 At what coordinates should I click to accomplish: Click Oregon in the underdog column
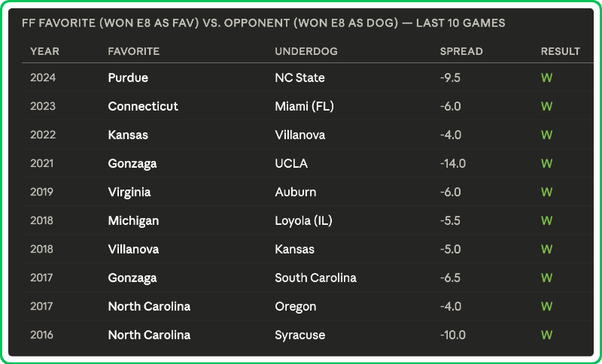coord(296,307)
